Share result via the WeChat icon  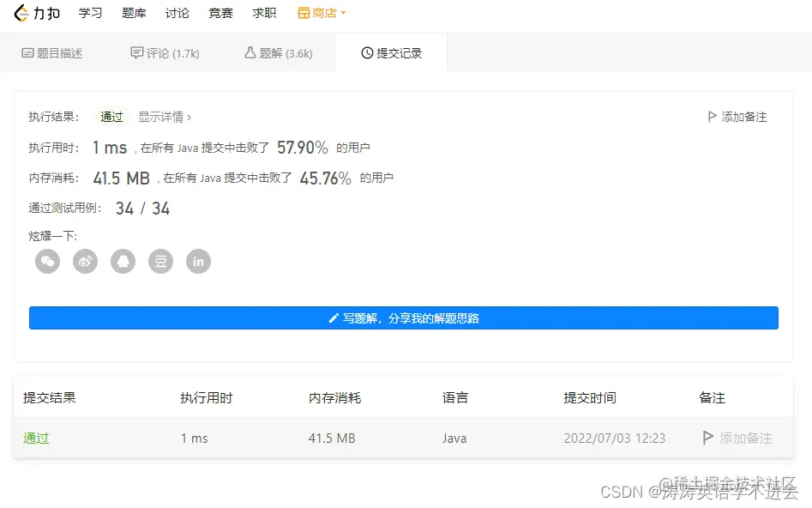[47, 262]
